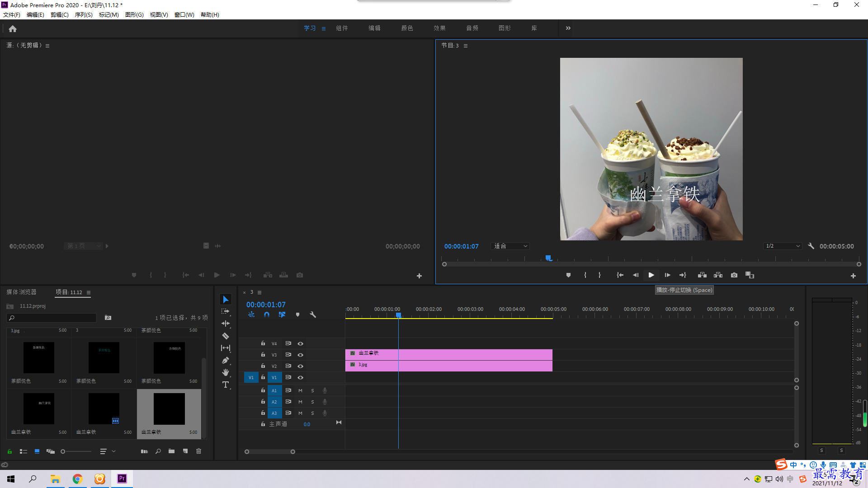Toggle project writable green lock icon

[x=9, y=451]
